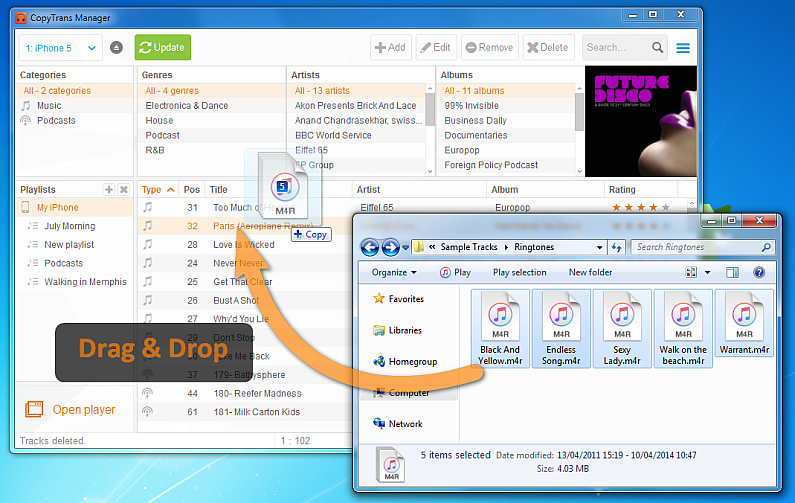795x503 pixels.
Task: Click Sample Tracks in address breadcrumb
Action: coord(469,247)
